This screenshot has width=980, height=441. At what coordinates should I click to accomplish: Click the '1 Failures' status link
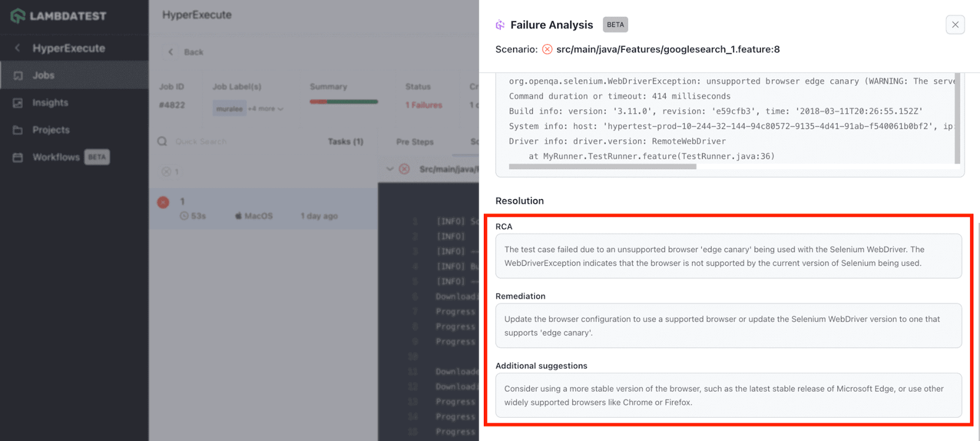pyautogui.click(x=424, y=105)
